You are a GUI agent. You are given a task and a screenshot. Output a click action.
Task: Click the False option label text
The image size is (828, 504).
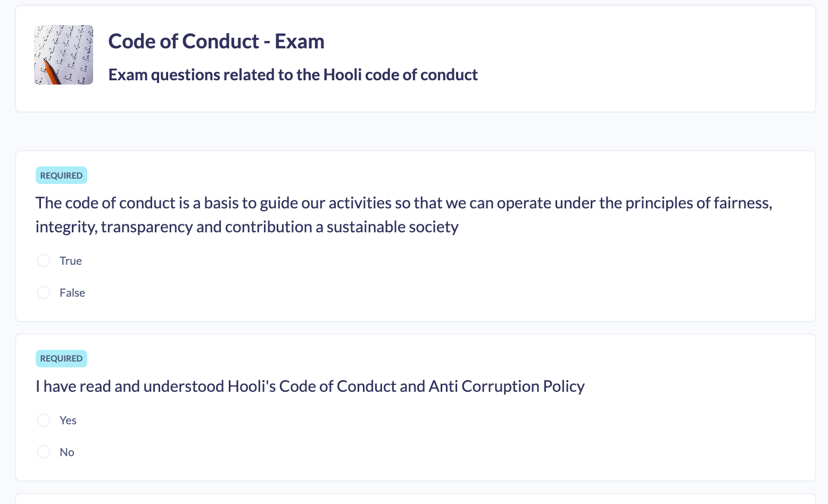point(72,292)
